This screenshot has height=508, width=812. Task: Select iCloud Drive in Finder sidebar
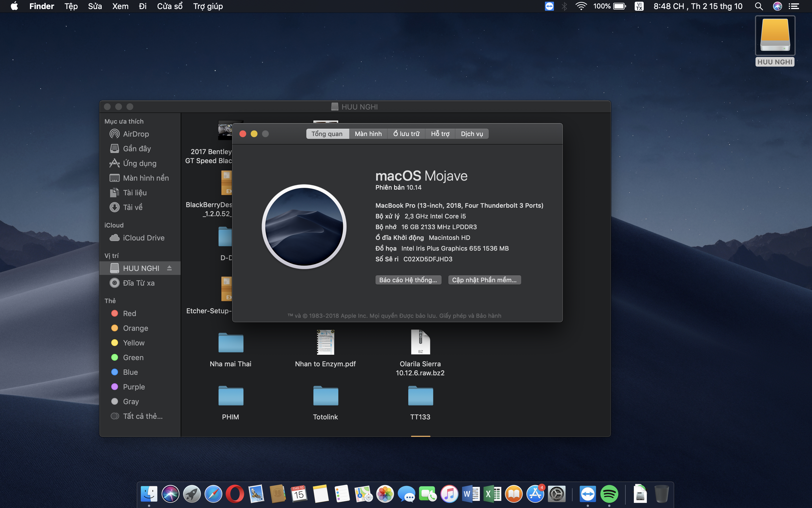click(140, 238)
